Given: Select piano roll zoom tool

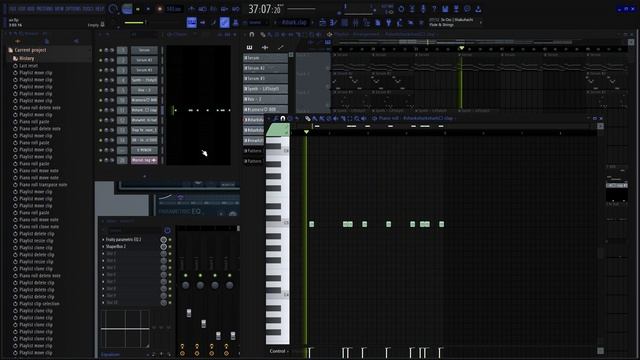Looking at the screenshot, I should 356,118.
